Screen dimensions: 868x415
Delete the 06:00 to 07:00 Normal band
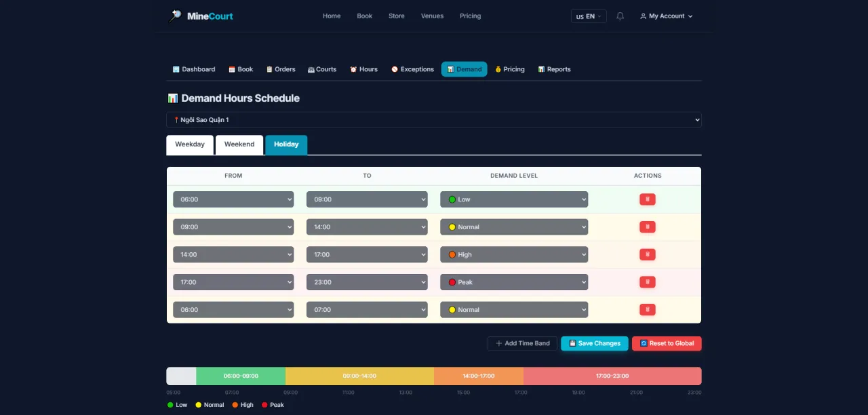(647, 310)
